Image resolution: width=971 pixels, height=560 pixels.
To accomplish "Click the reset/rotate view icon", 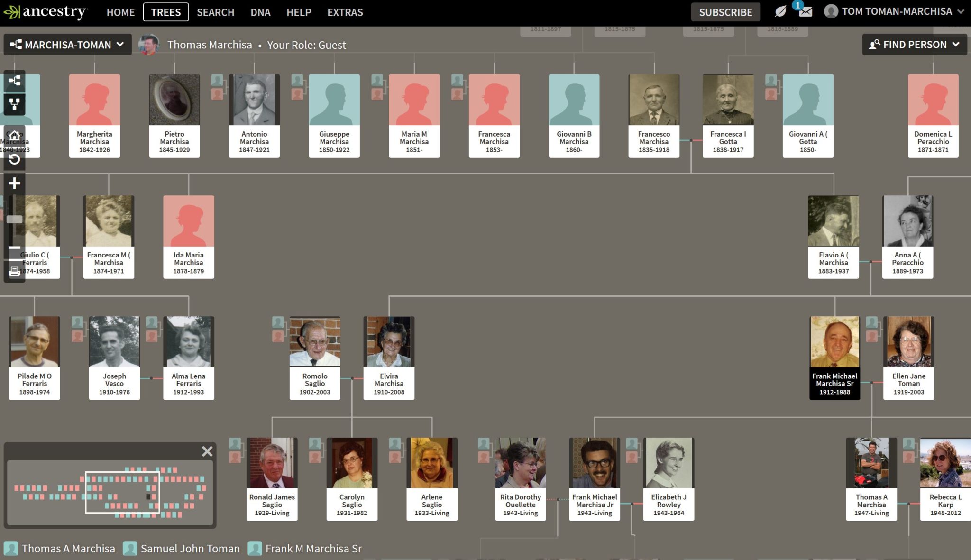I will tap(14, 159).
